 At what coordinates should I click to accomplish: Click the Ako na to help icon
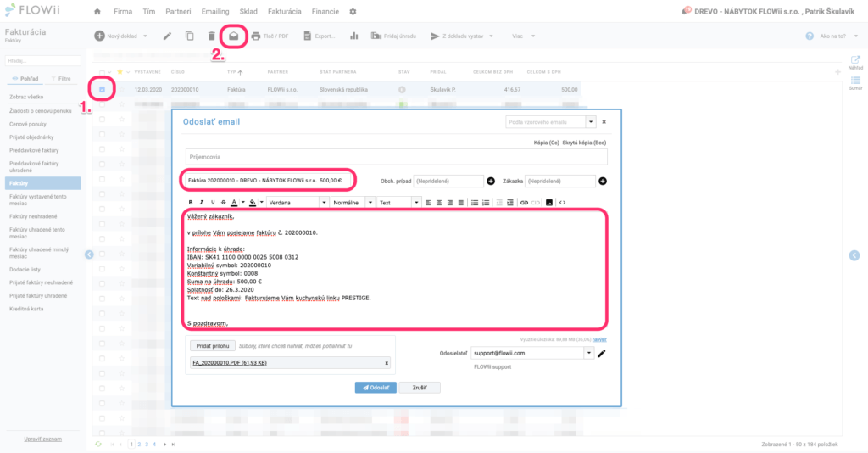pyautogui.click(x=810, y=36)
